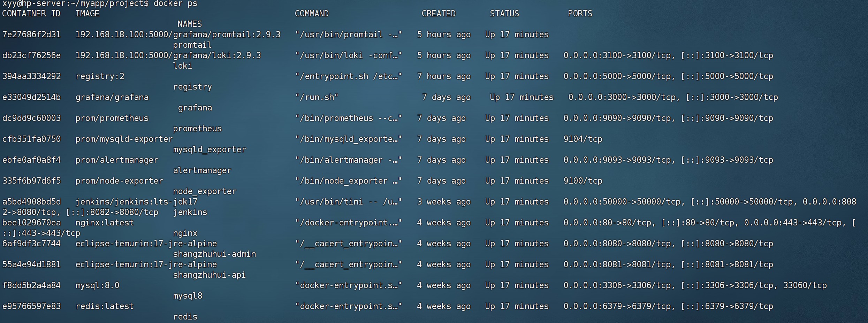Click the NAMES column header
Viewport: 868px width, 323px height.
[x=190, y=24]
